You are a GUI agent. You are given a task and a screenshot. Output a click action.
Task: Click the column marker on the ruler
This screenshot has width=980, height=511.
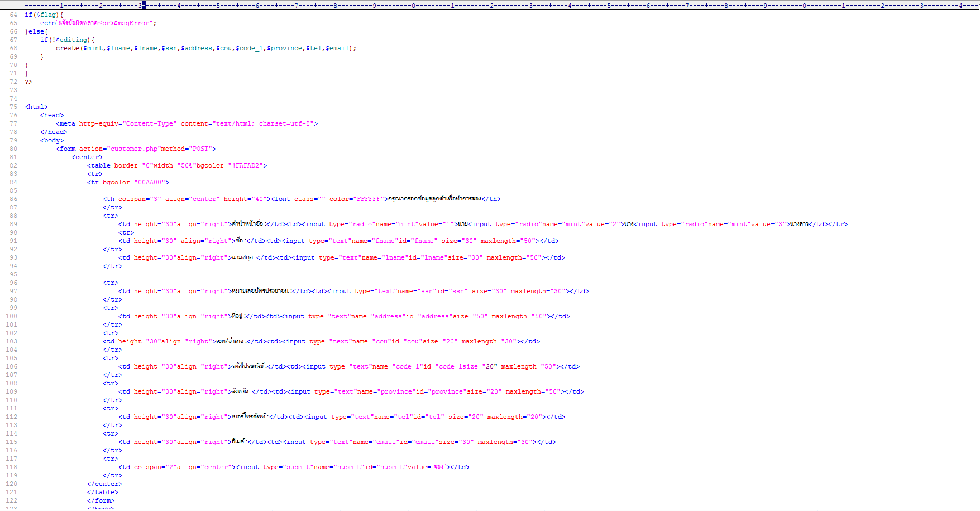144,5
